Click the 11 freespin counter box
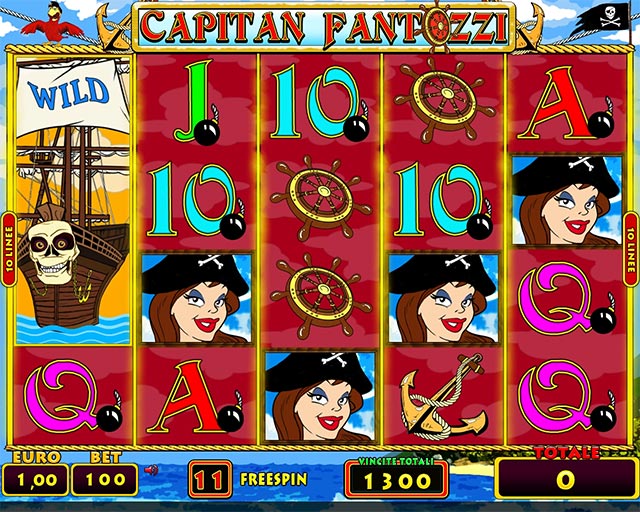 tap(210, 479)
